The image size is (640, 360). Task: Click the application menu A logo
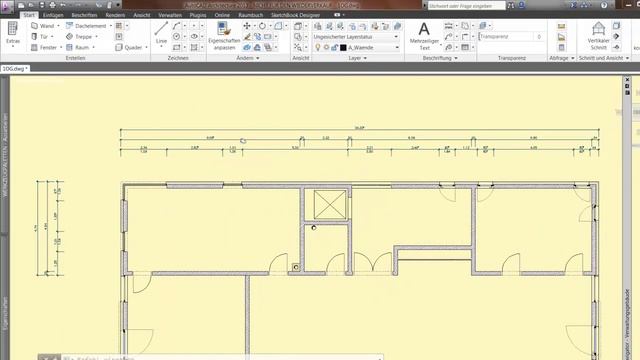[7, 6]
